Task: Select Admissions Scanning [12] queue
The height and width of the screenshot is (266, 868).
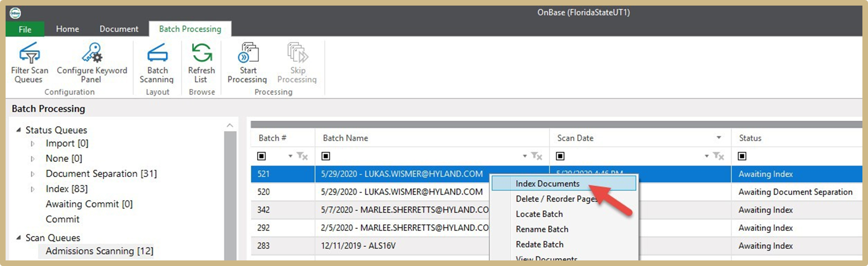Action: point(99,251)
